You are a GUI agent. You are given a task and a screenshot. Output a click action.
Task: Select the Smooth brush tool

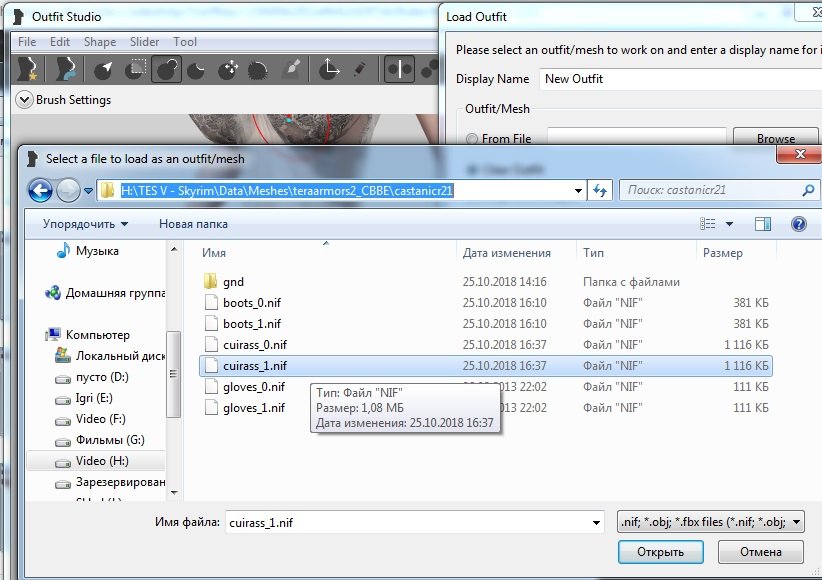tap(258, 69)
